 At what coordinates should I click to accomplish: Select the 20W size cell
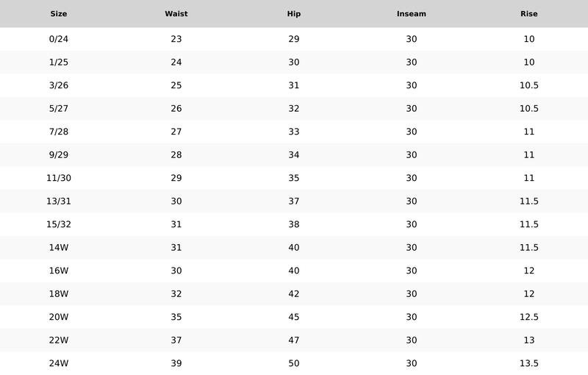(59, 317)
